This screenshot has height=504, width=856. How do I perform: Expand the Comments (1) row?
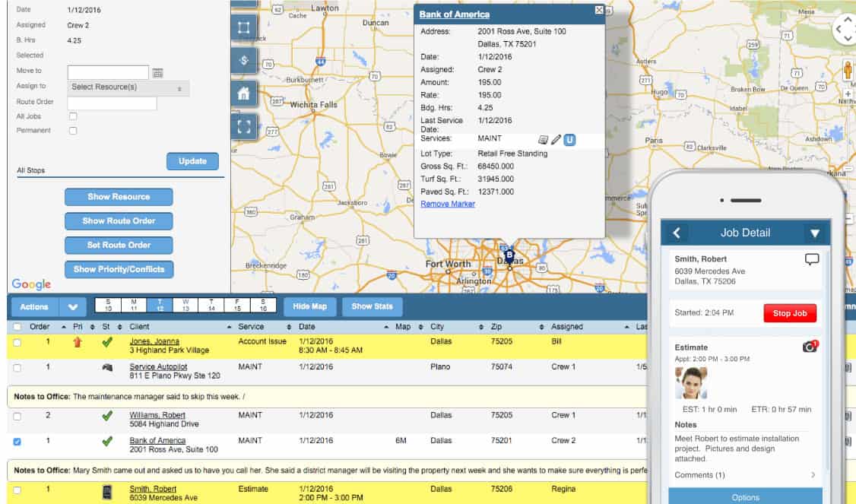pos(745,475)
